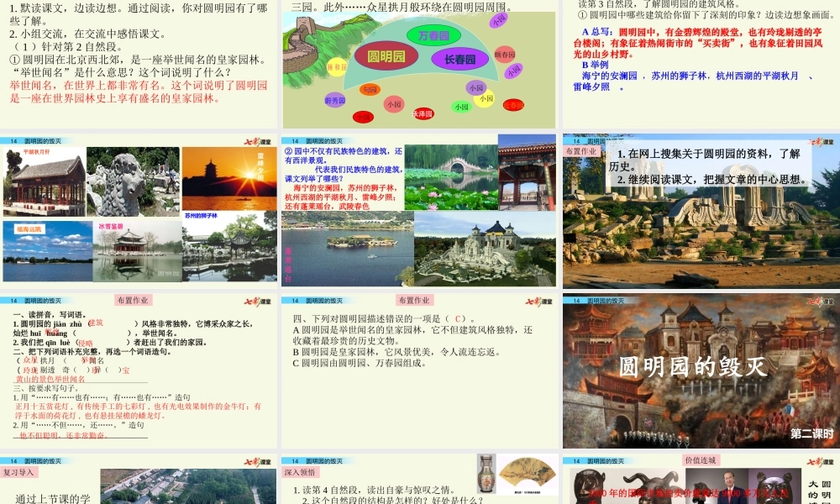Select the 苏州的狮子林 garden photo

(x=227, y=250)
